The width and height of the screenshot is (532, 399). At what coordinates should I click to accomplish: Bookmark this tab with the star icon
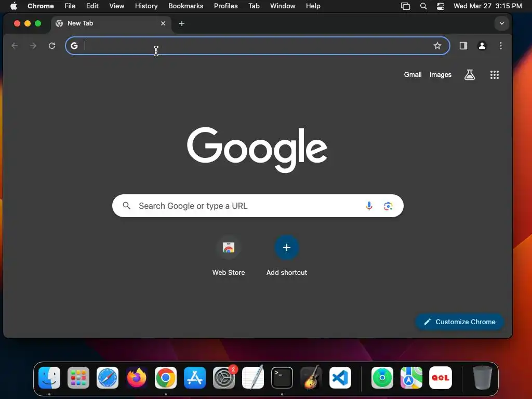pos(437,46)
